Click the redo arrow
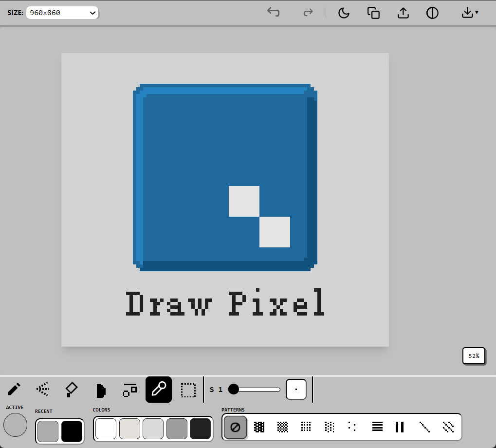Viewport: 496px width, 448px height. click(x=308, y=12)
